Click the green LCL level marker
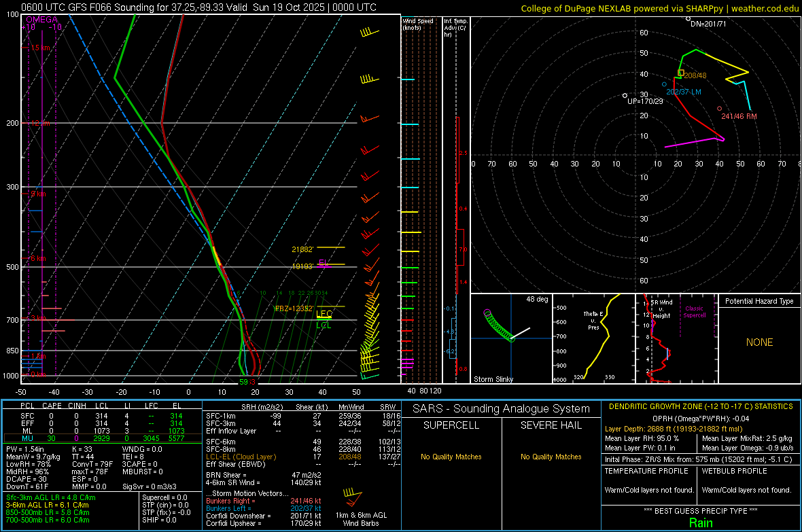 coord(324,325)
